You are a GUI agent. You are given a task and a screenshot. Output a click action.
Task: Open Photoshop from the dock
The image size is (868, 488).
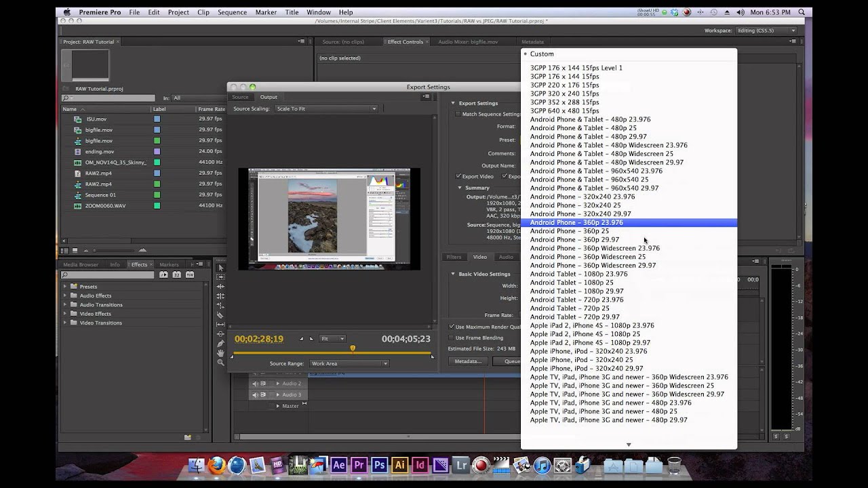380,465
